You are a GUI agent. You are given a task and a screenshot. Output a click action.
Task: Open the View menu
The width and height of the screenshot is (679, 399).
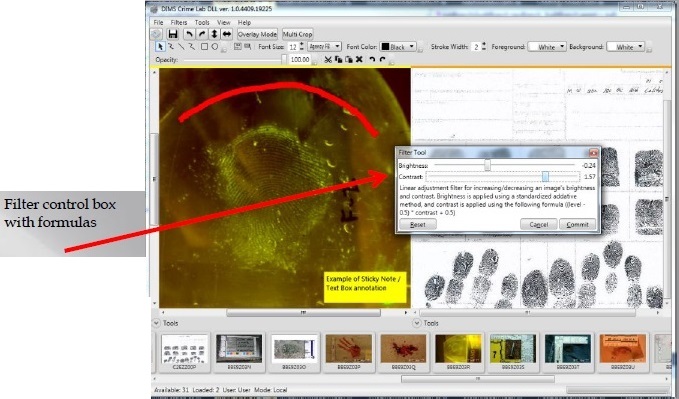point(223,23)
